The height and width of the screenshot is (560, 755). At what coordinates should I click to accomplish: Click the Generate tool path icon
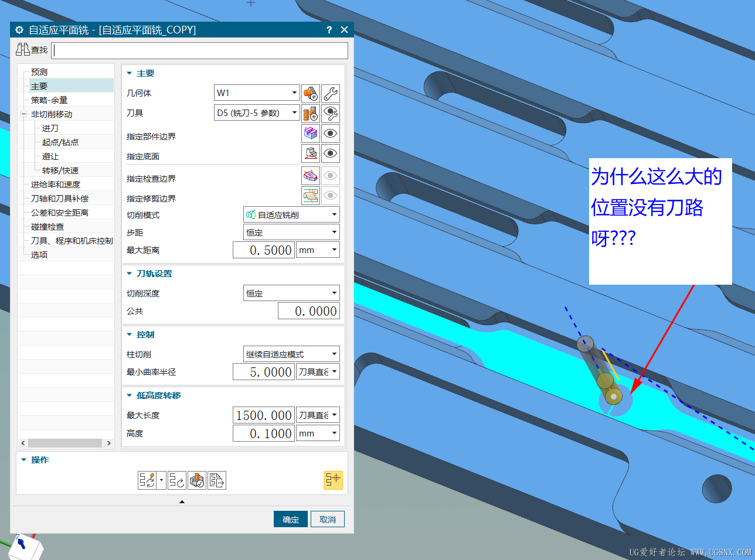click(147, 480)
